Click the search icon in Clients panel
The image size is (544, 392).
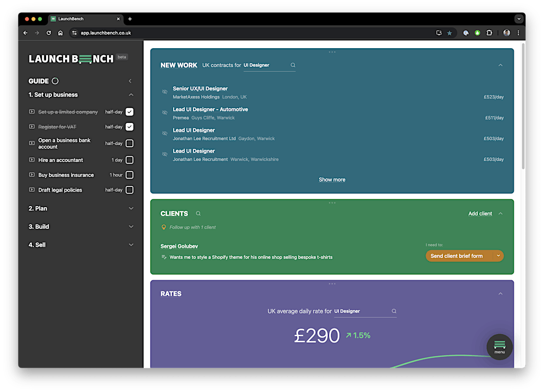(x=198, y=214)
